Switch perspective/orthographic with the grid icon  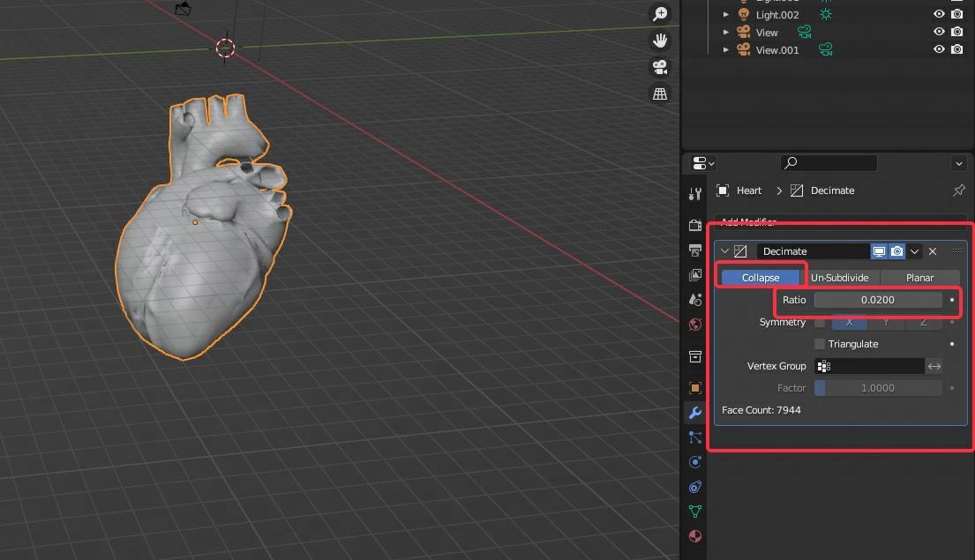coord(660,93)
